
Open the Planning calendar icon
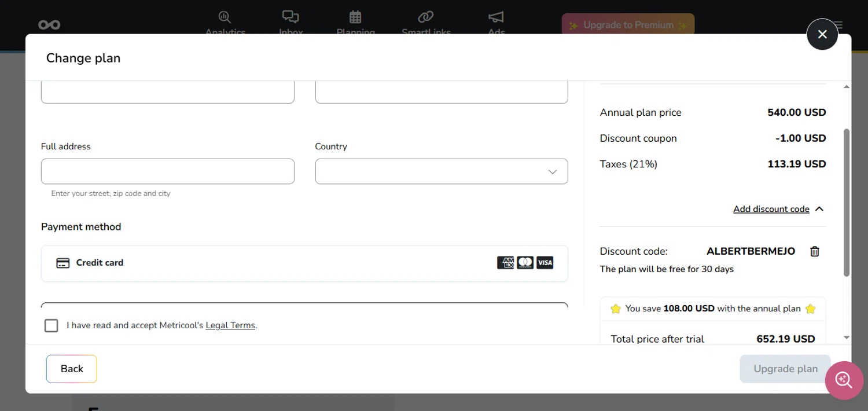pyautogui.click(x=355, y=17)
